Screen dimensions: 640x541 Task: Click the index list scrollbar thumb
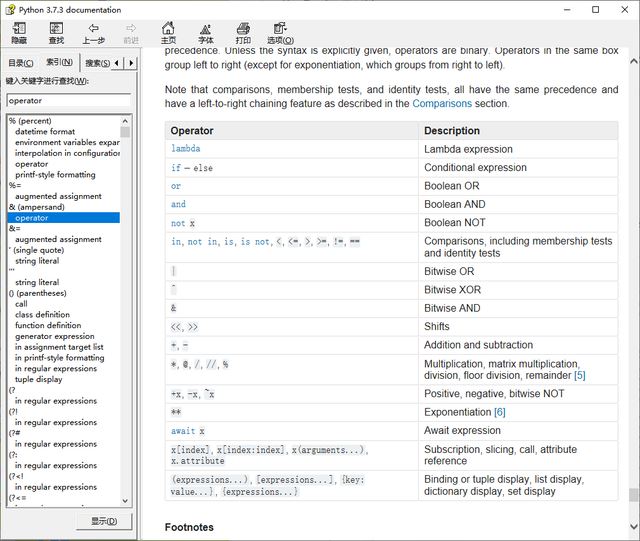125,132
